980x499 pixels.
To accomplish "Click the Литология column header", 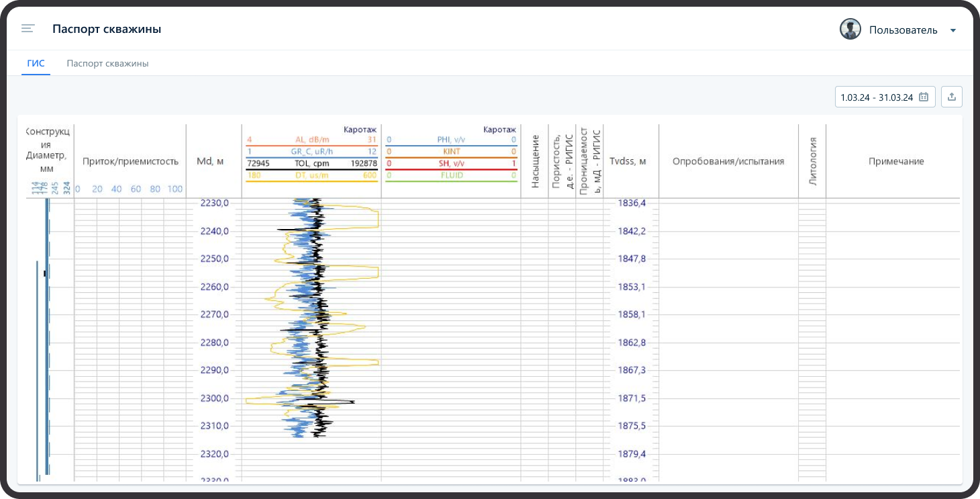I will click(812, 161).
